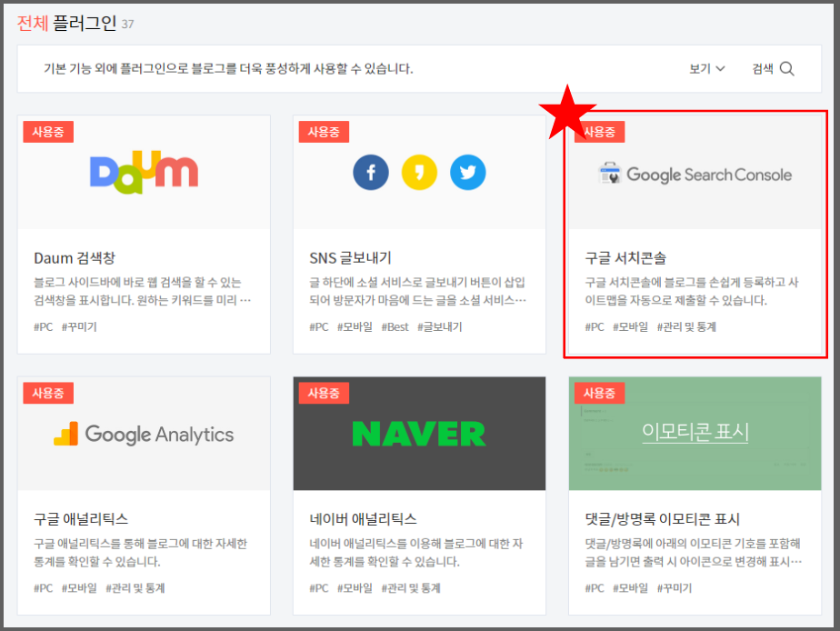
Task: Open 댓글/방명록 이모티콘 표시 plugin title
Action: pos(662,519)
